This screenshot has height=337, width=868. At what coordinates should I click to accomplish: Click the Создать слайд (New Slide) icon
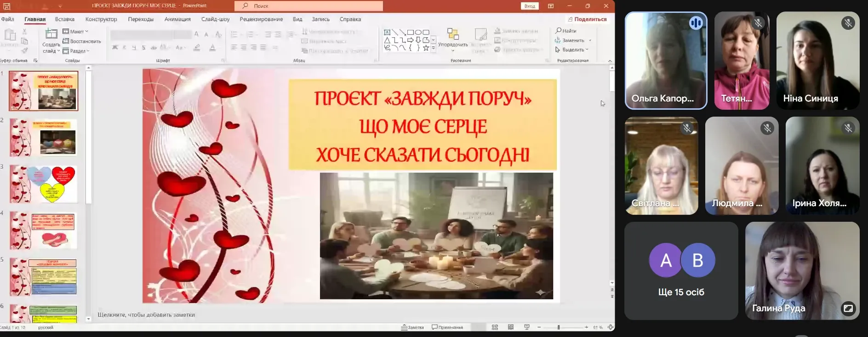(x=51, y=34)
